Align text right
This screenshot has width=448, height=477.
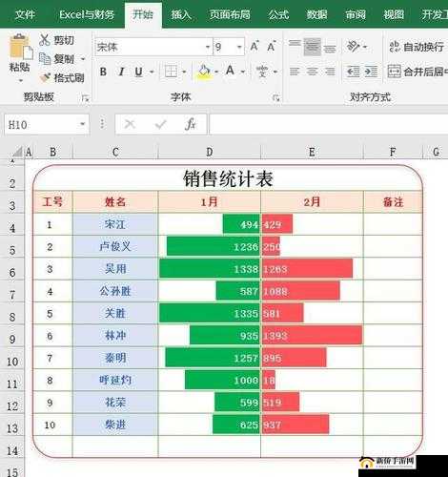click(330, 72)
